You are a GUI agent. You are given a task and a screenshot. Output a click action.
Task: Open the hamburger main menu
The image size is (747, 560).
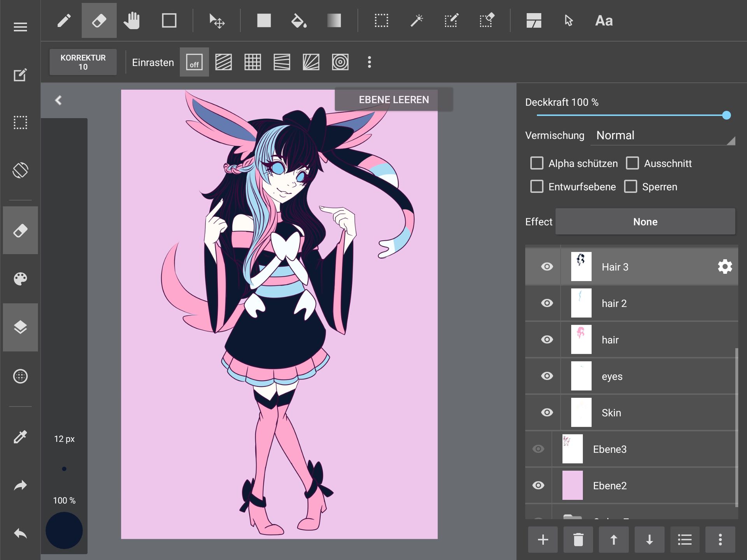(x=20, y=27)
